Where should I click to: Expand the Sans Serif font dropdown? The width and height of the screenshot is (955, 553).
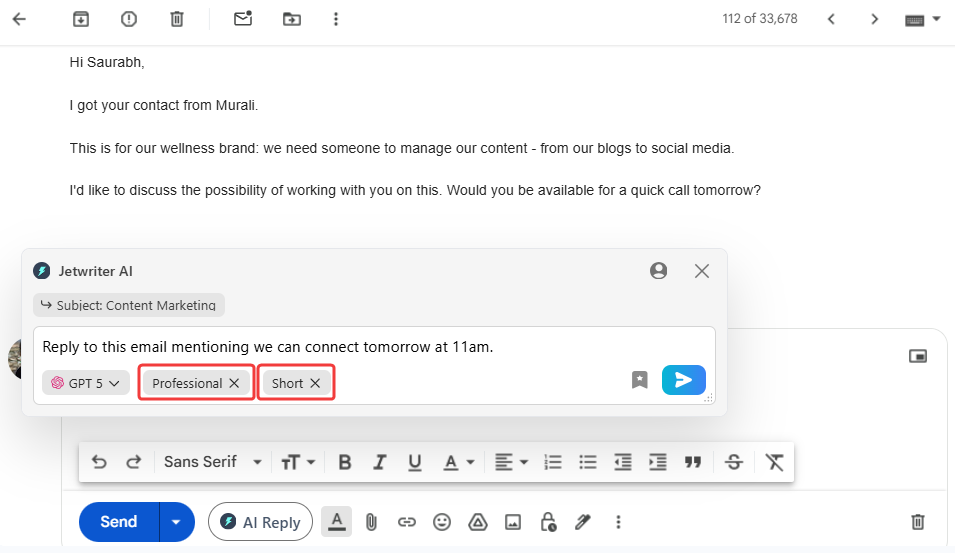[212, 462]
